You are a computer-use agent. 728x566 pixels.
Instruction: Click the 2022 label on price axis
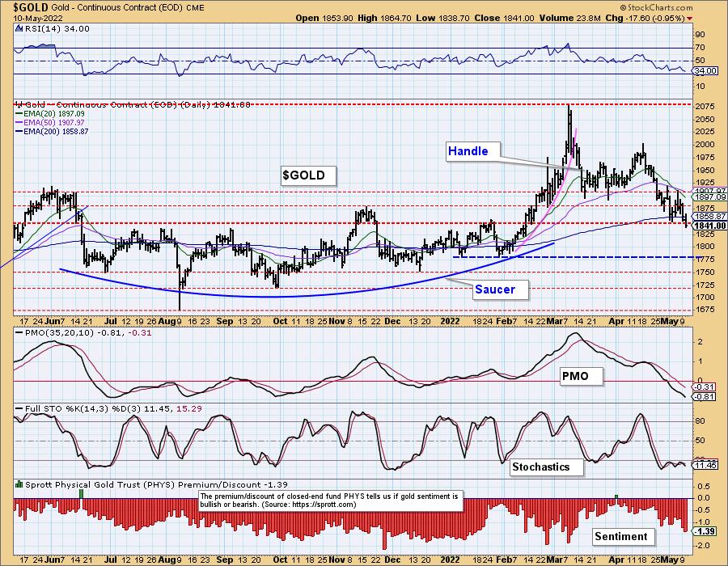click(449, 322)
